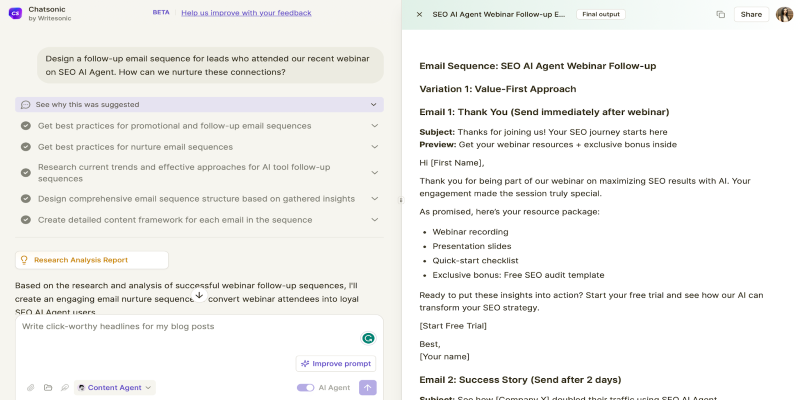
Task: Send prompt with the up-arrow button
Action: [x=368, y=387]
